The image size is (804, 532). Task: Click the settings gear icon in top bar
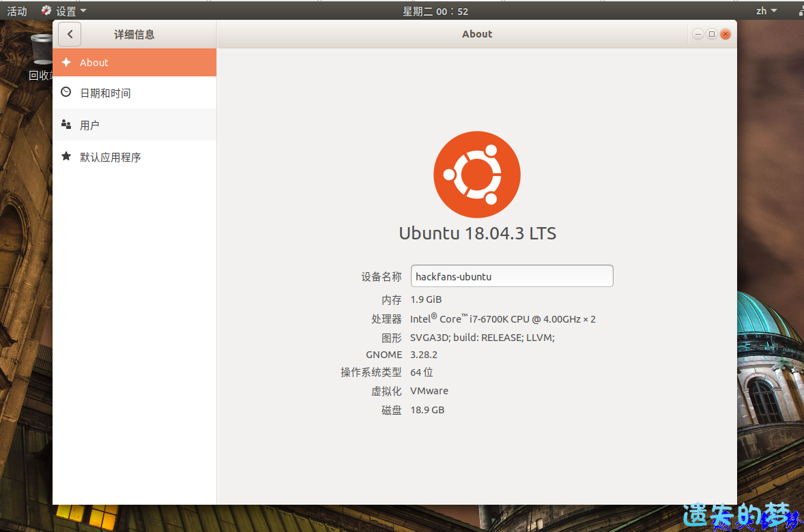(46, 11)
